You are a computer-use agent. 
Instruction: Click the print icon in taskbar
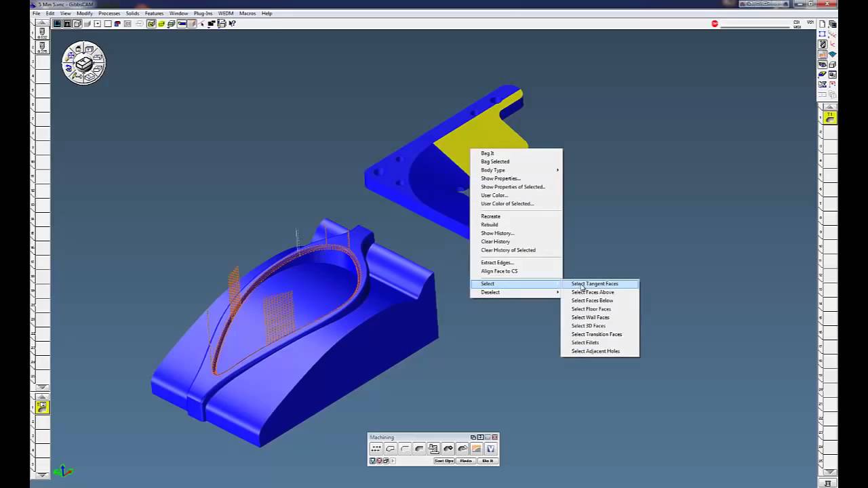221,24
